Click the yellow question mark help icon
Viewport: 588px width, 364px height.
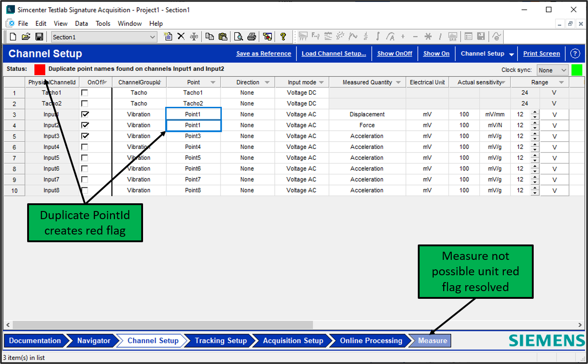(283, 37)
